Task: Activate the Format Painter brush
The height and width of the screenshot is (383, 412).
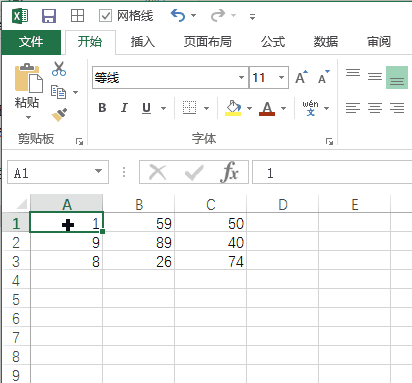Action: pos(59,115)
